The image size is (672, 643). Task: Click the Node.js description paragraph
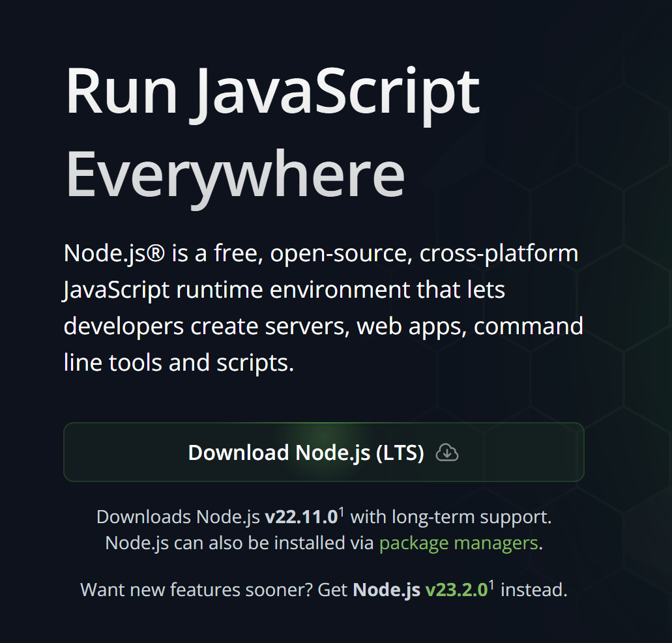pos(323,307)
